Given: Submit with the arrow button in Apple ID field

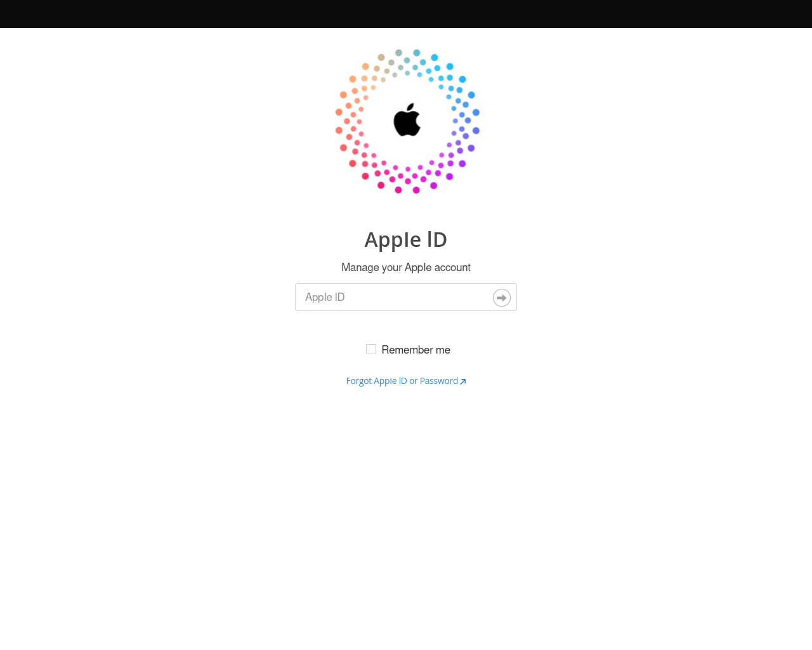Looking at the screenshot, I should point(502,298).
